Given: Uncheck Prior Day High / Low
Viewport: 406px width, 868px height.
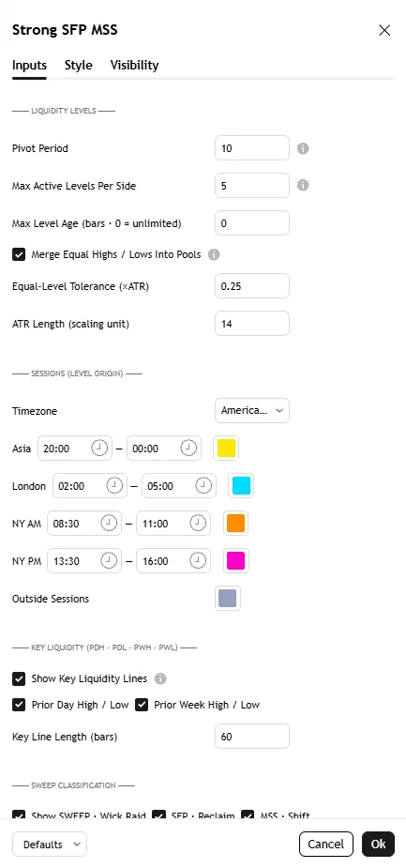Looking at the screenshot, I should [x=19, y=705].
